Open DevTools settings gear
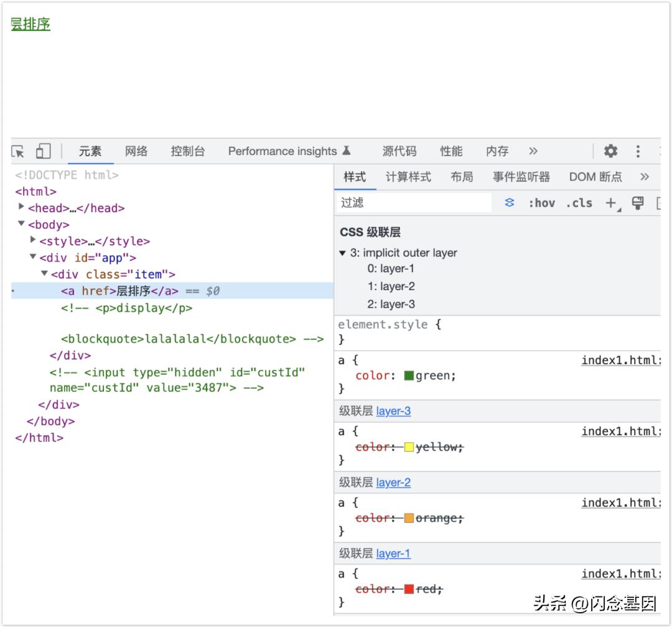The width and height of the screenshot is (672, 627). click(x=611, y=151)
